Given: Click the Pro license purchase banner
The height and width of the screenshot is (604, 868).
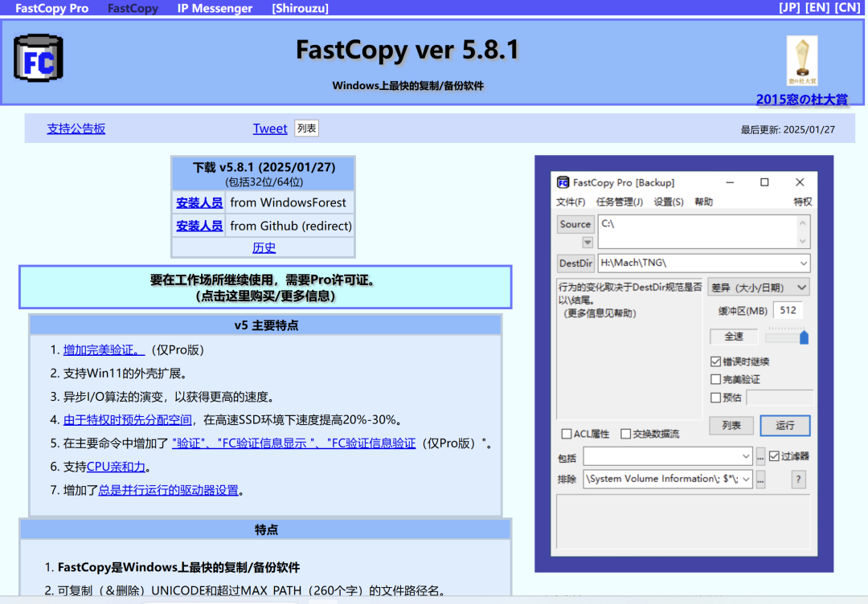Looking at the screenshot, I should pyautogui.click(x=265, y=288).
